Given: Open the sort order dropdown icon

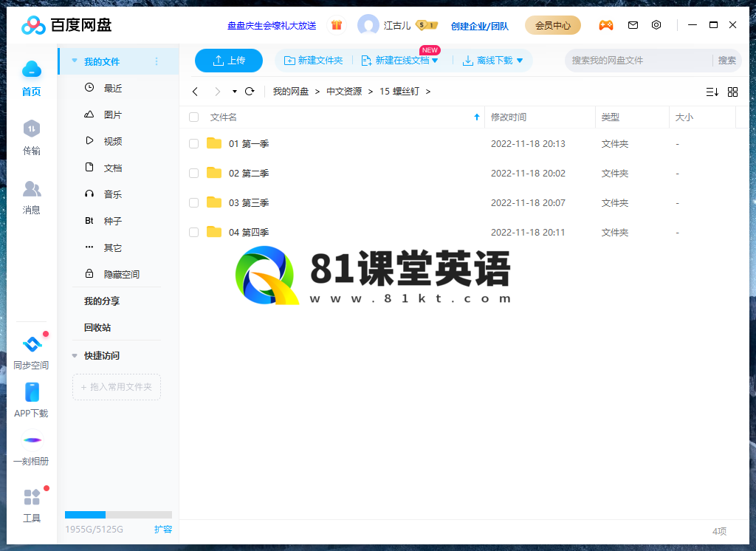Looking at the screenshot, I should pyautogui.click(x=712, y=92).
